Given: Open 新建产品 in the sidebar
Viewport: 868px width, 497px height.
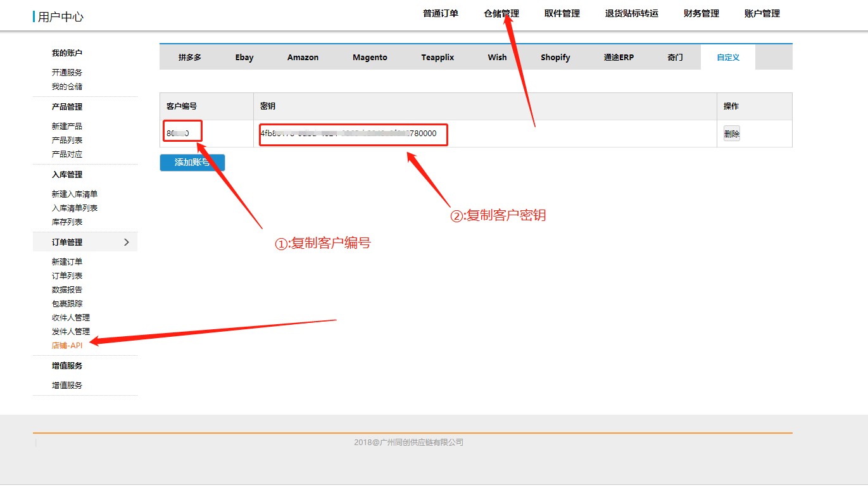Looking at the screenshot, I should point(67,126).
